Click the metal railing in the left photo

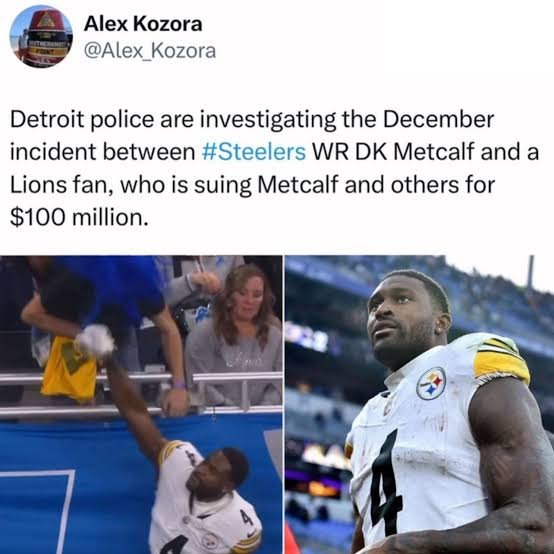141,394
